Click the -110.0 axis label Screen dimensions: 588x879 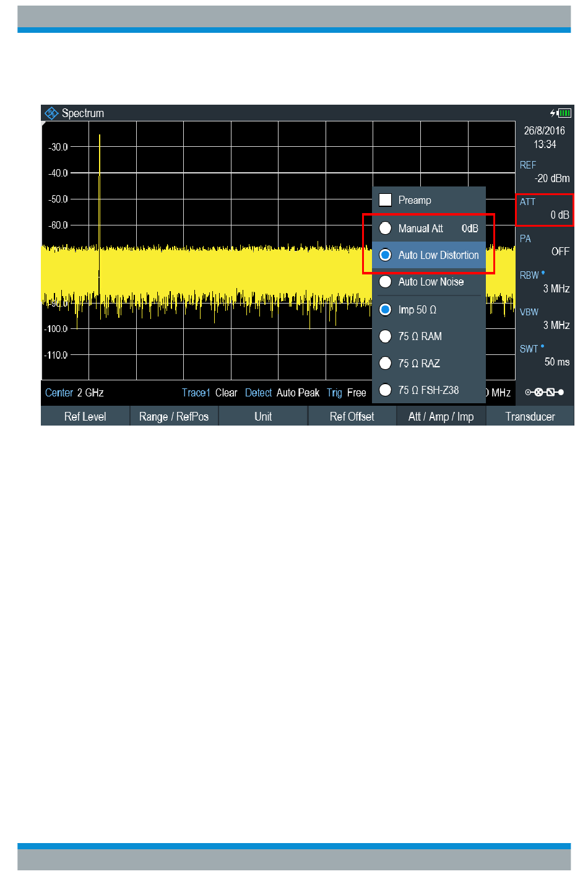point(56,355)
